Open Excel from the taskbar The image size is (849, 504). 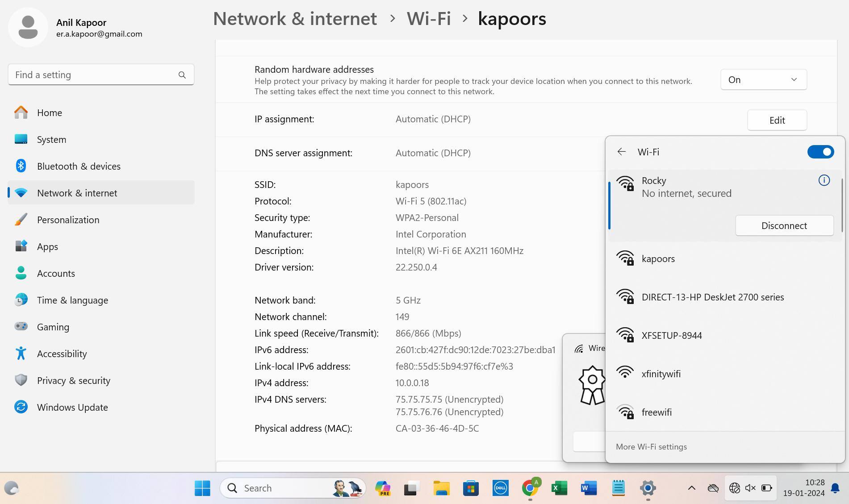click(559, 488)
